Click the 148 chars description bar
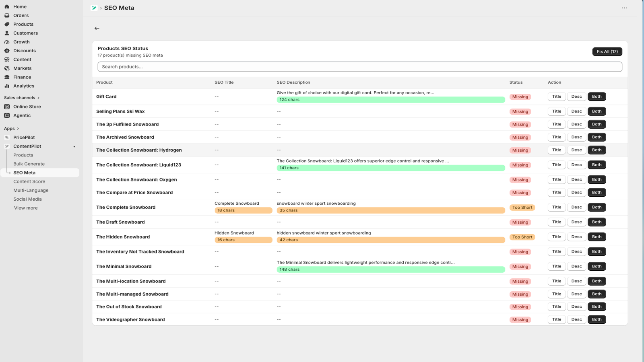Screen dimensions: 644x362 (x=391, y=269)
